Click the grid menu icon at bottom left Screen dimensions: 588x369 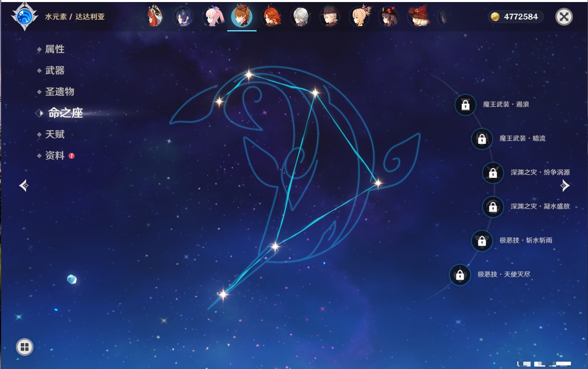pyautogui.click(x=24, y=347)
